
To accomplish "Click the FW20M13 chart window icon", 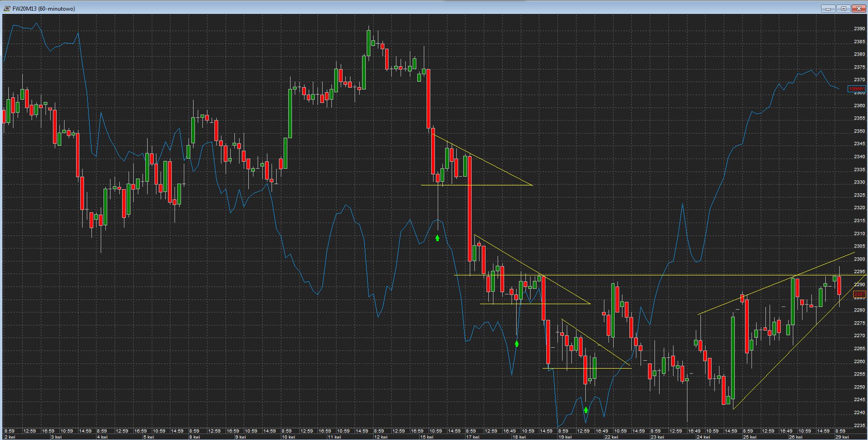I will pos(6,8).
